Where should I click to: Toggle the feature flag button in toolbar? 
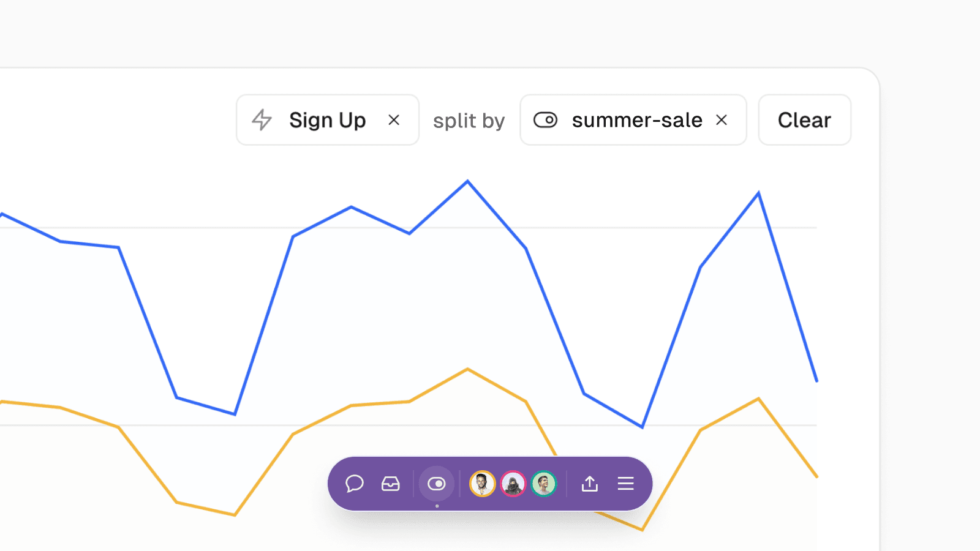click(x=437, y=484)
